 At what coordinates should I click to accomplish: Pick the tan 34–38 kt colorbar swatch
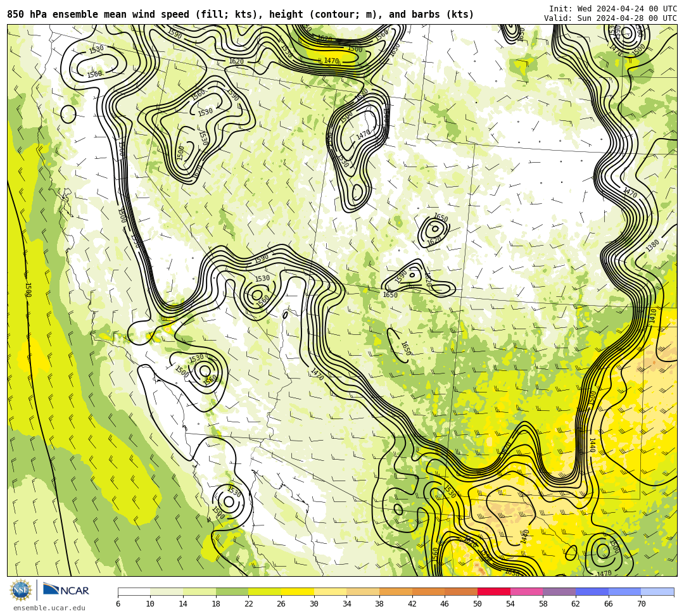click(363, 591)
